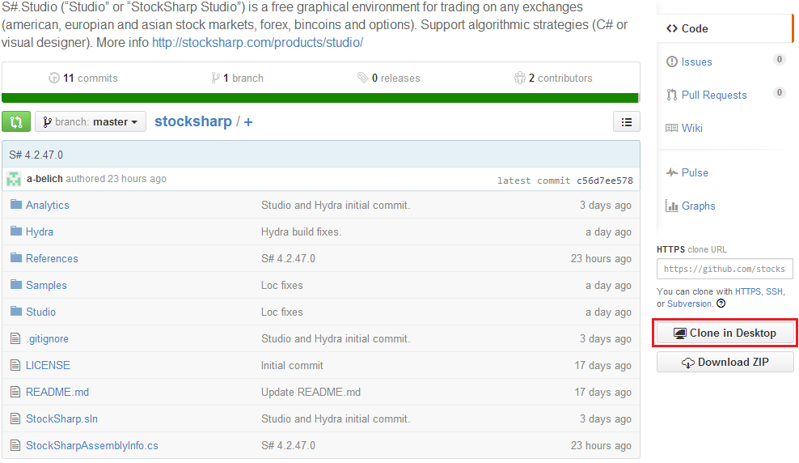
Task: Click the green compare and review icon
Action: tap(16, 122)
